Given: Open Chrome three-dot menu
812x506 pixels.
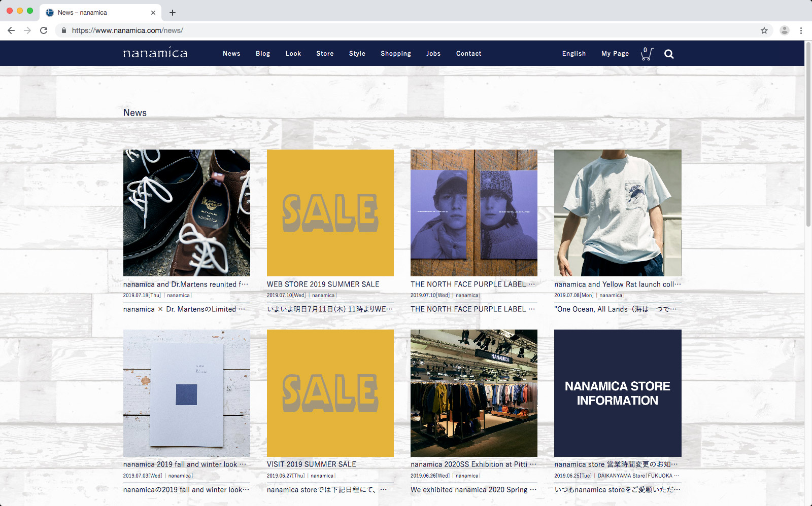Looking at the screenshot, I should tap(801, 30).
